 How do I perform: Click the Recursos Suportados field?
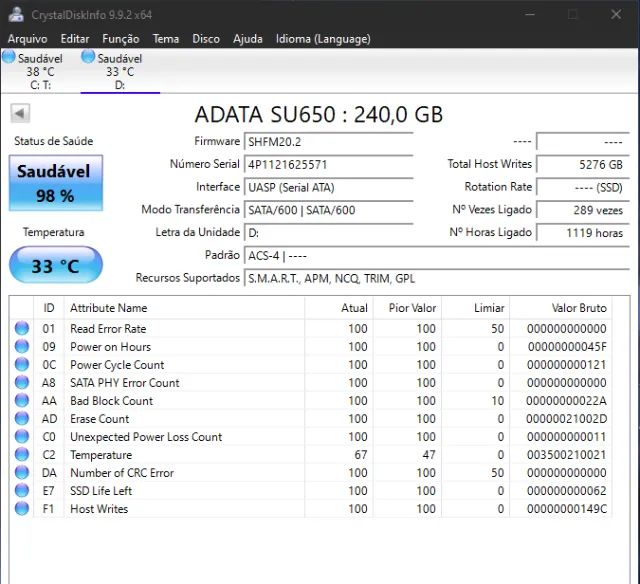click(436, 278)
